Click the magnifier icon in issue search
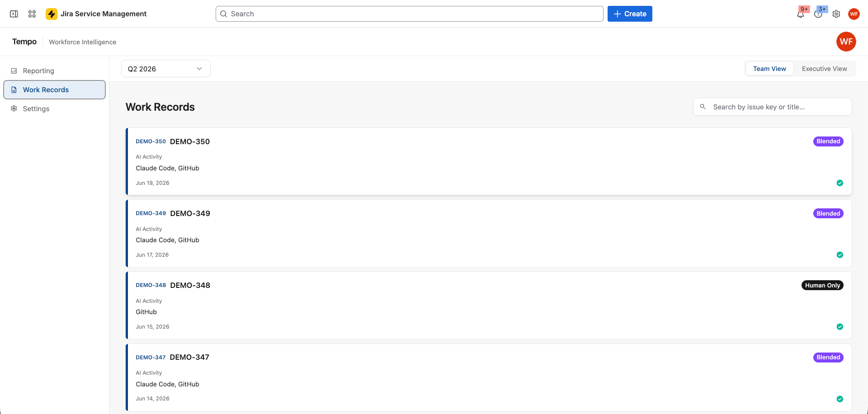This screenshot has height=414, width=868. coord(703,107)
